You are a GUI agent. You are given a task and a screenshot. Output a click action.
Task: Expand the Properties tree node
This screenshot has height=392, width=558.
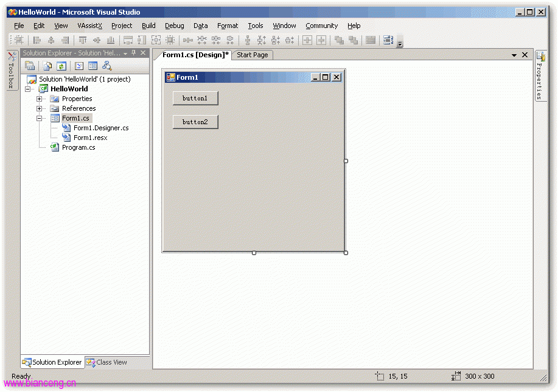coord(39,99)
